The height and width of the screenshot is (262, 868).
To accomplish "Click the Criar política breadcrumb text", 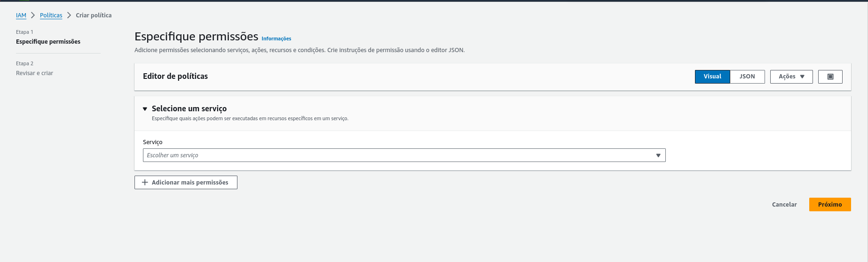I will coord(94,15).
